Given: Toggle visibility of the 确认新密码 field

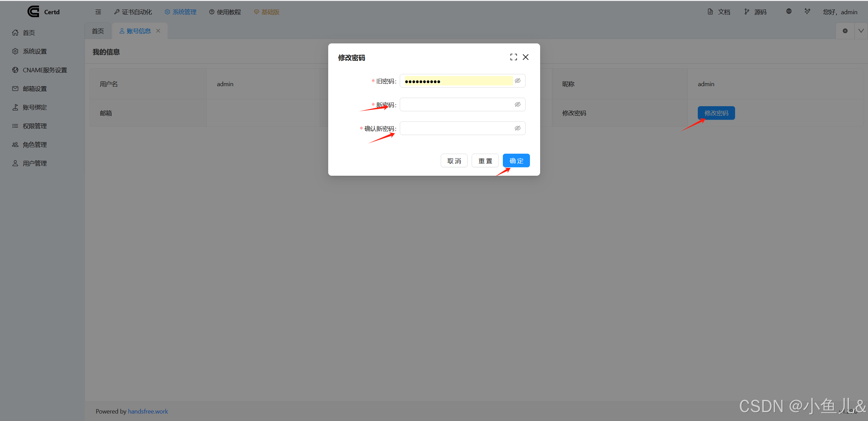Looking at the screenshot, I should pyautogui.click(x=517, y=128).
